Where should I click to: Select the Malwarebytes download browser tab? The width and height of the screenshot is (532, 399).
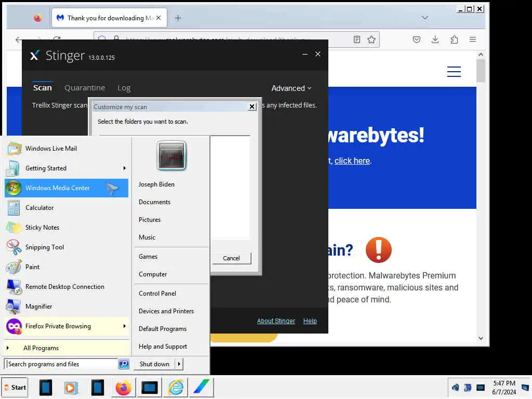pos(109,18)
